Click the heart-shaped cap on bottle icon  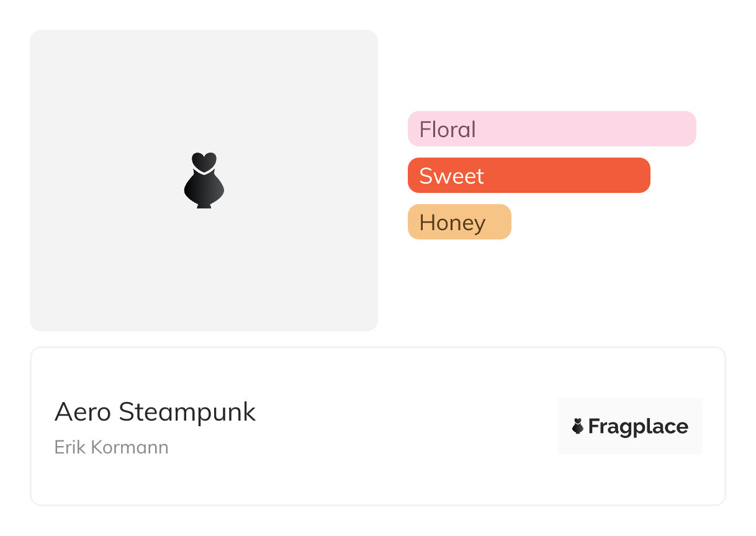[204, 161]
